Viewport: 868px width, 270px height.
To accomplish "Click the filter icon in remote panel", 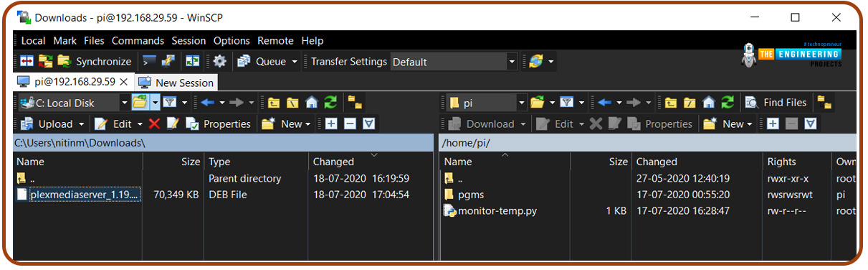I will tap(566, 103).
